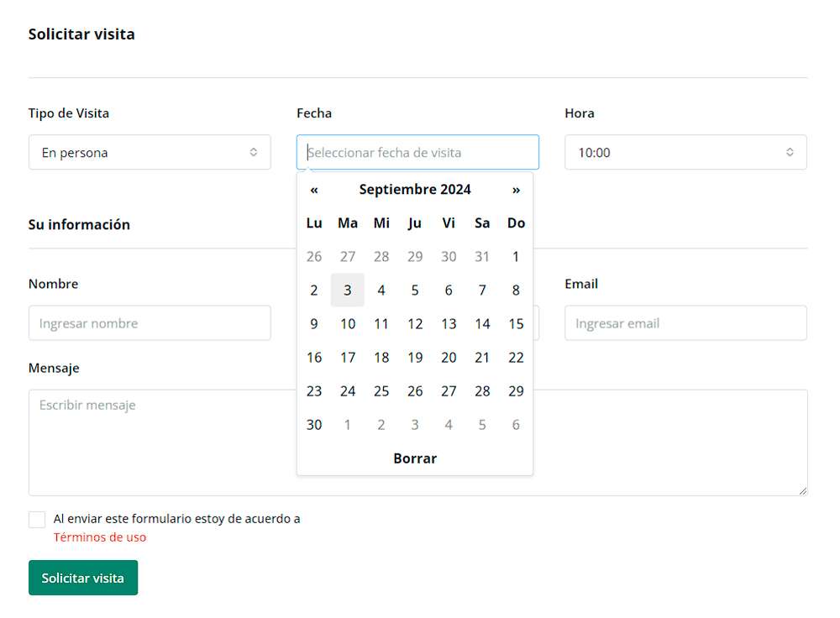Clear the date with Borrar

pyautogui.click(x=415, y=458)
